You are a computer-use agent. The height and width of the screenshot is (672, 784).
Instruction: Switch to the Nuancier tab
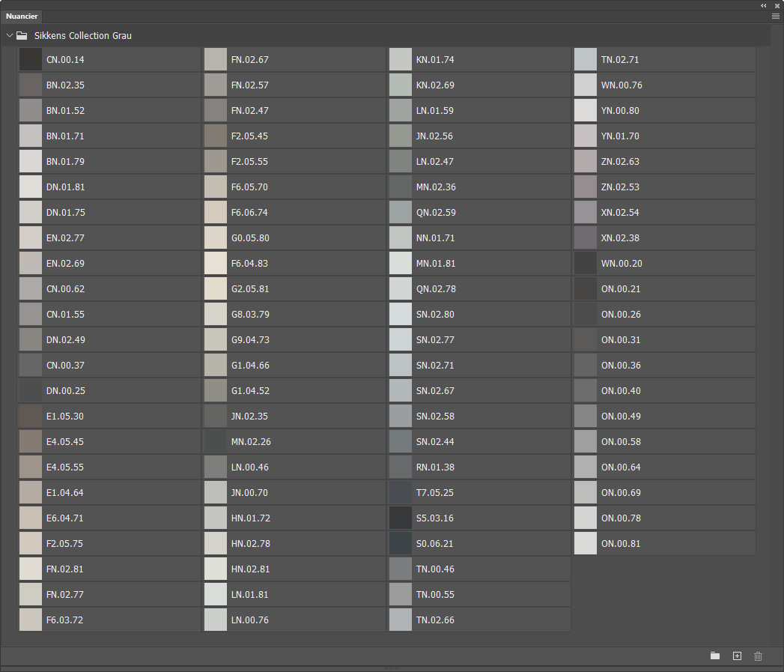point(22,16)
